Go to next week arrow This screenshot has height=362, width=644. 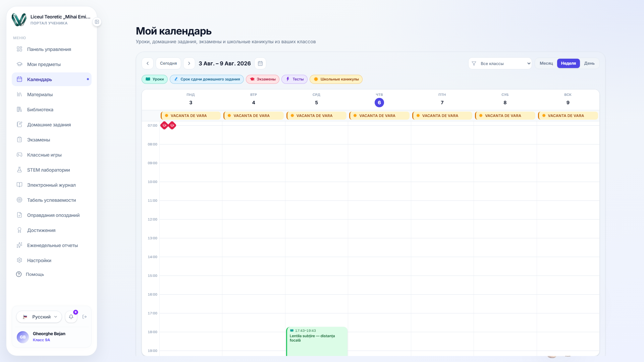pyautogui.click(x=189, y=63)
